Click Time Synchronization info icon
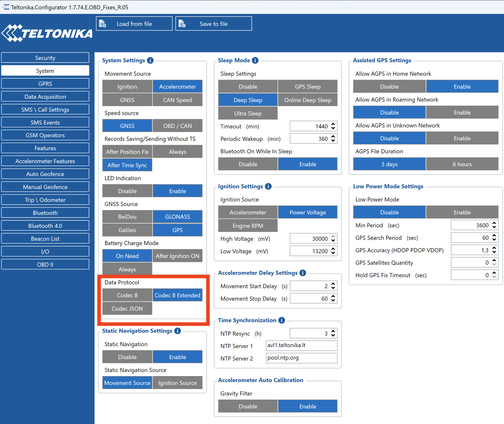The width and height of the screenshot is (504, 424). pyautogui.click(x=282, y=320)
